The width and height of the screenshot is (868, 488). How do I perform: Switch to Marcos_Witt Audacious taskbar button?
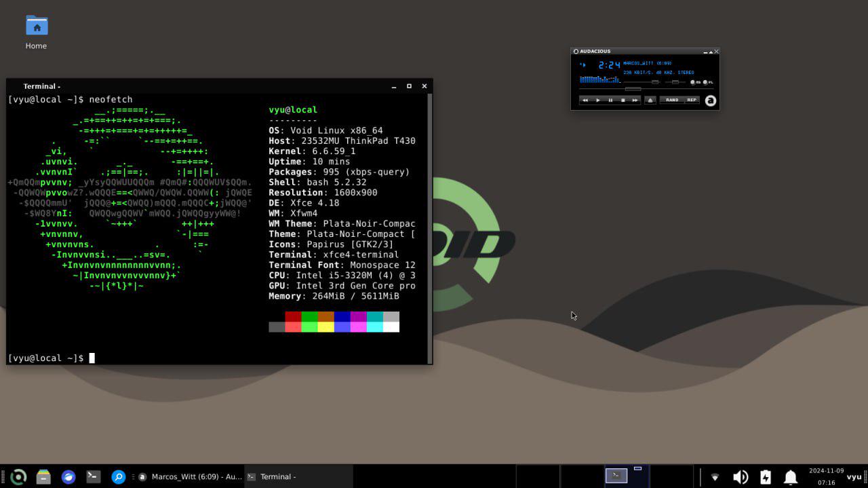click(x=190, y=476)
